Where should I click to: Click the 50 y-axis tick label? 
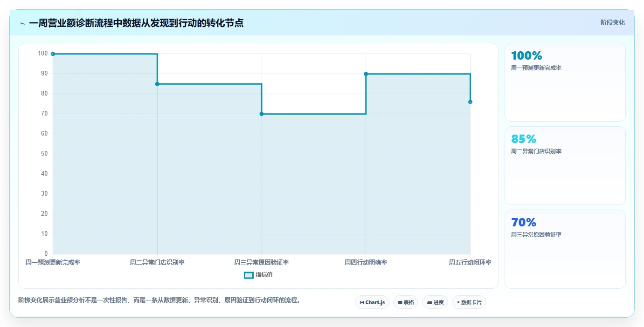point(44,154)
